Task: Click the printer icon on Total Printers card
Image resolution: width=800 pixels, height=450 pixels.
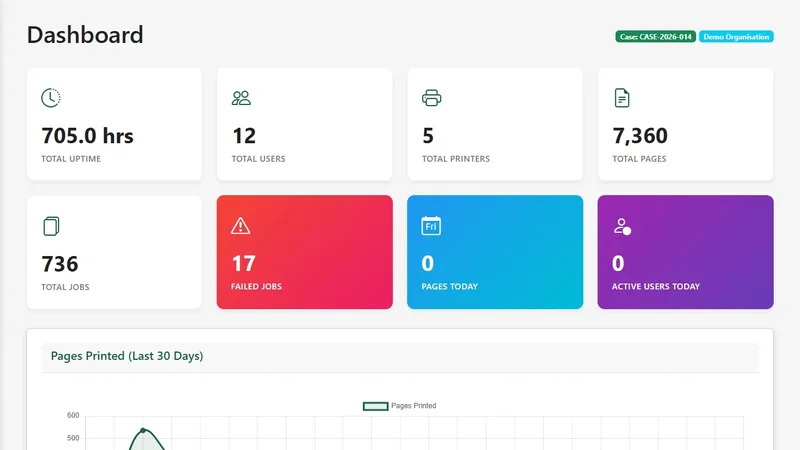Action: pos(432,98)
